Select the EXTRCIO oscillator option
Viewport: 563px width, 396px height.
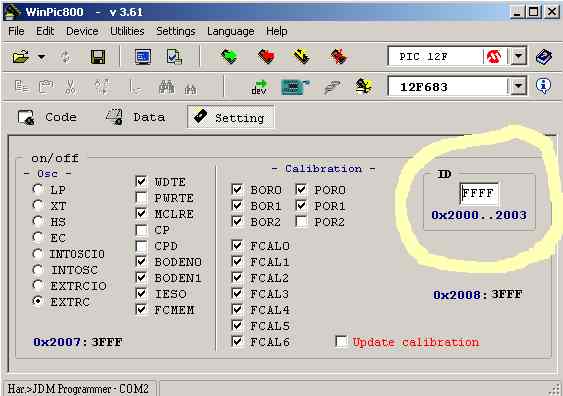tap(38, 285)
